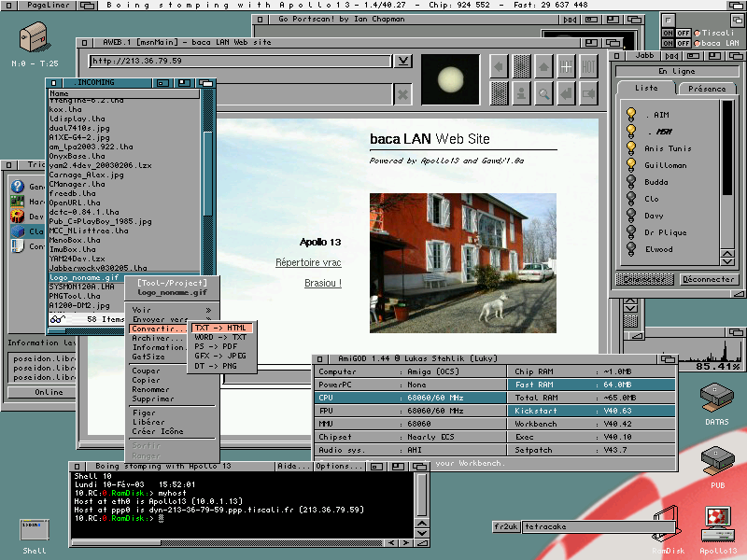This screenshot has height=560, width=747.
Task: Open the HOT hotlist button
Action: [588, 66]
